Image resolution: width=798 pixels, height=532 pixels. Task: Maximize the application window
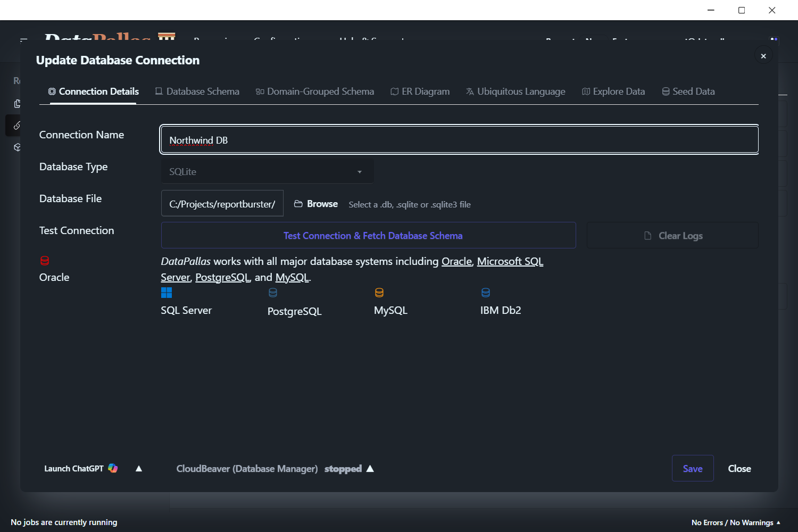742,10
